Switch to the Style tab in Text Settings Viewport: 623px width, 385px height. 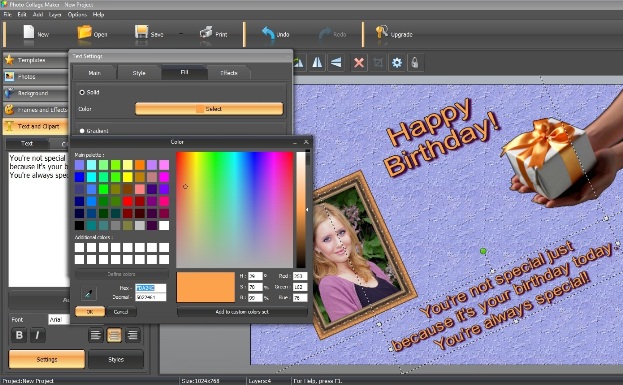coord(139,73)
